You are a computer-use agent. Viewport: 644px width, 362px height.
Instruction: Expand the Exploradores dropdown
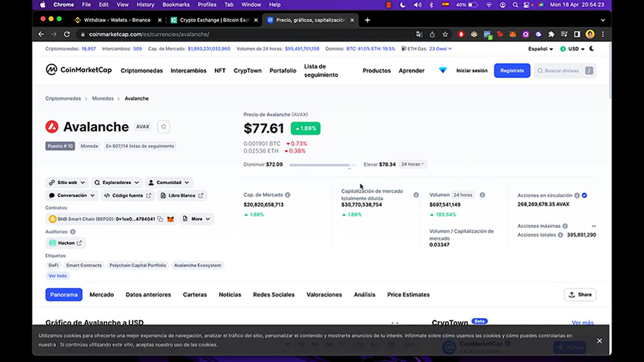pos(117,182)
